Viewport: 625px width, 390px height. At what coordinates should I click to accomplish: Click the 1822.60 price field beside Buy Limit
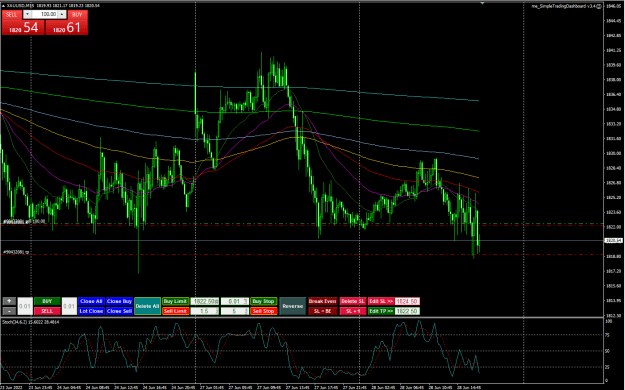(x=205, y=301)
